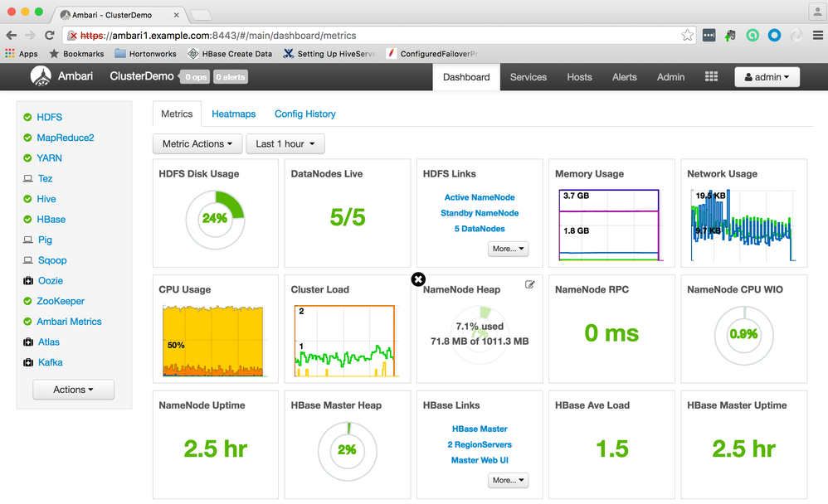The height and width of the screenshot is (504, 828).
Task: Expand More dropdown in HDFS Links
Action: [508, 249]
